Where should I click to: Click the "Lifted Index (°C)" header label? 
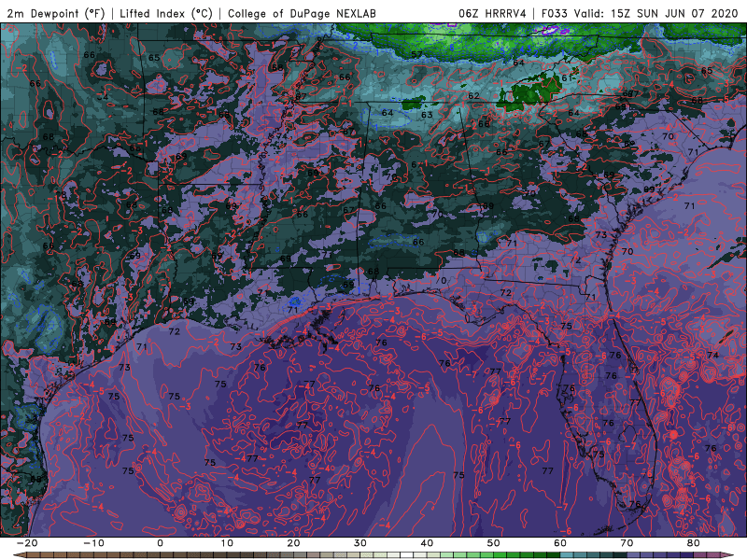click(x=165, y=14)
